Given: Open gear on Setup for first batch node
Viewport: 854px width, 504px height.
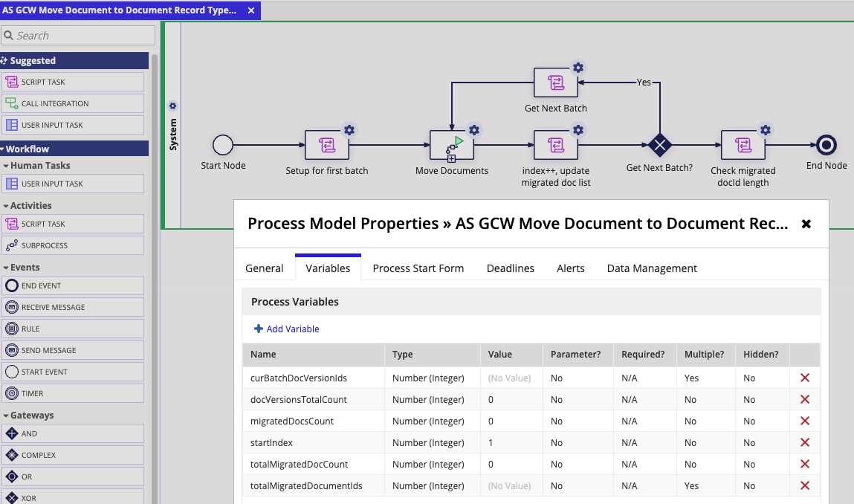Looking at the screenshot, I should click(349, 130).
